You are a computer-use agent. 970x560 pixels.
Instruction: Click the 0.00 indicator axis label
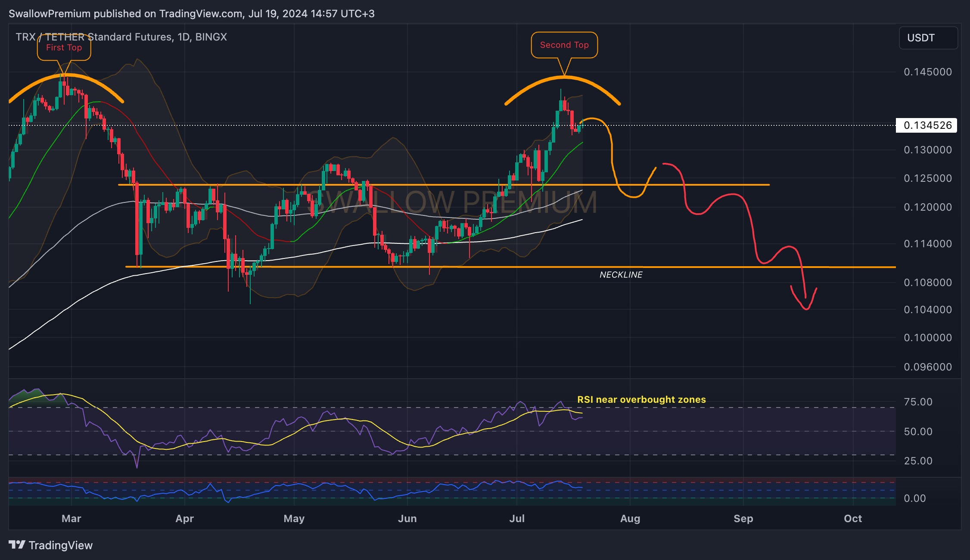[x=914, y=498]
